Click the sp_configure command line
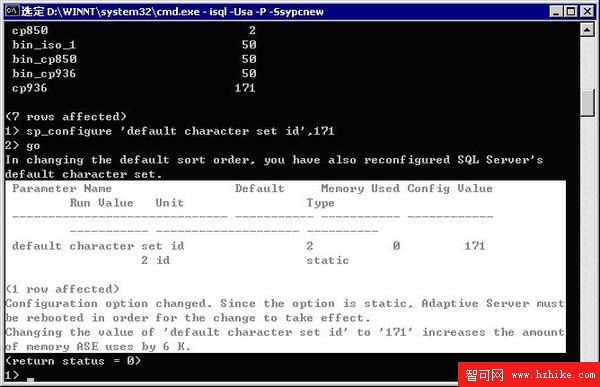The width and height of the screenshot is (600, 387). [170, 131]
